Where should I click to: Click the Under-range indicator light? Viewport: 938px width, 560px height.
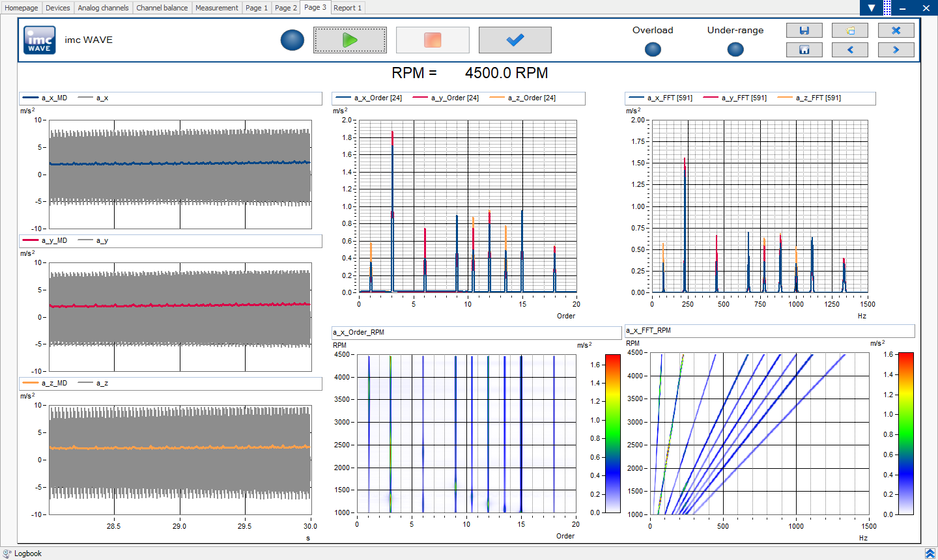(x=735, y=49)
